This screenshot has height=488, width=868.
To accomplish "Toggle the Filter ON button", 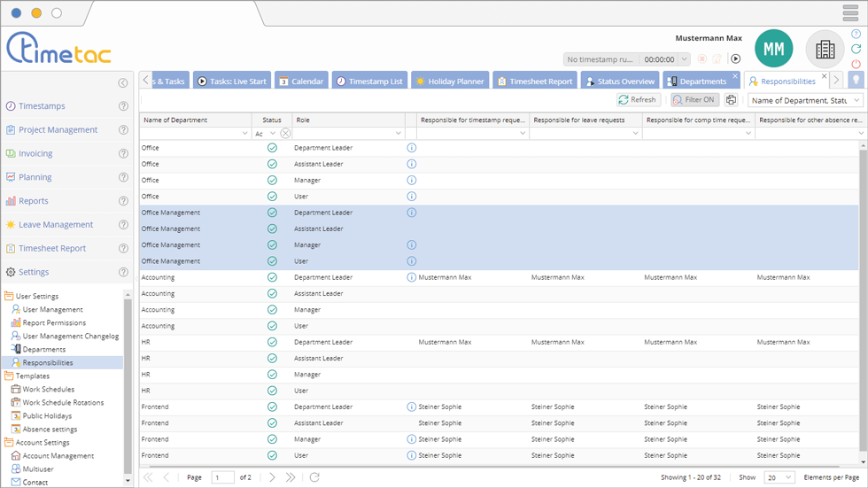I will click(694, 100).
